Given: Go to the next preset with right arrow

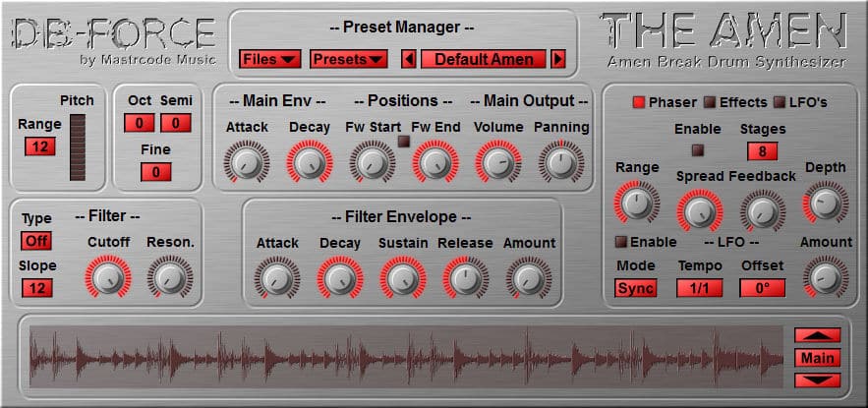Looking at the screenshot, I should tap(558, 59).
